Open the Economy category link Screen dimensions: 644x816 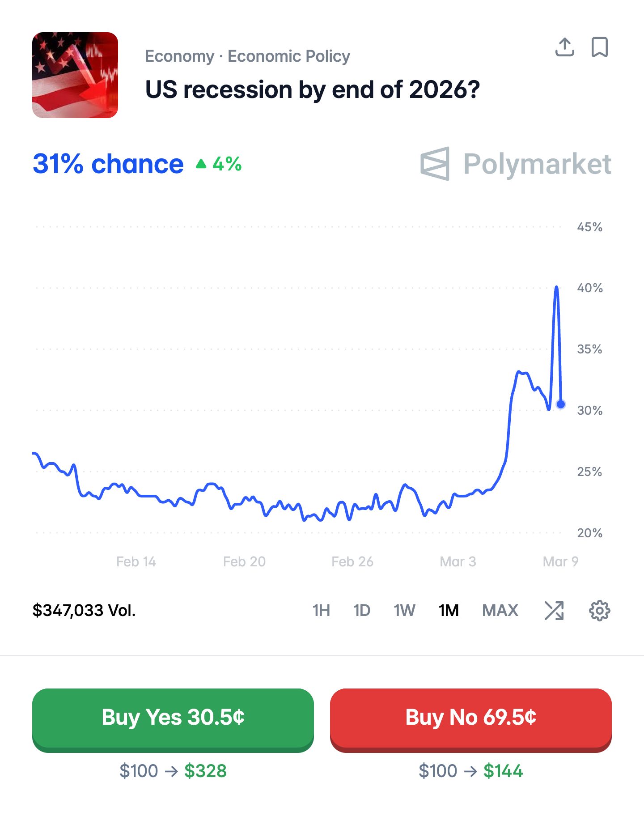(x=180, y=56)
